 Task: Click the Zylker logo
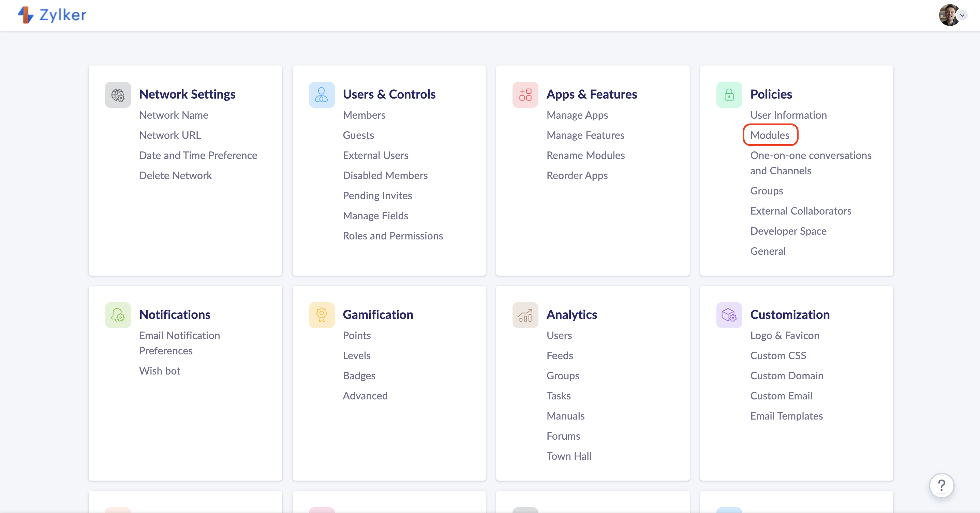pos(52,15)
